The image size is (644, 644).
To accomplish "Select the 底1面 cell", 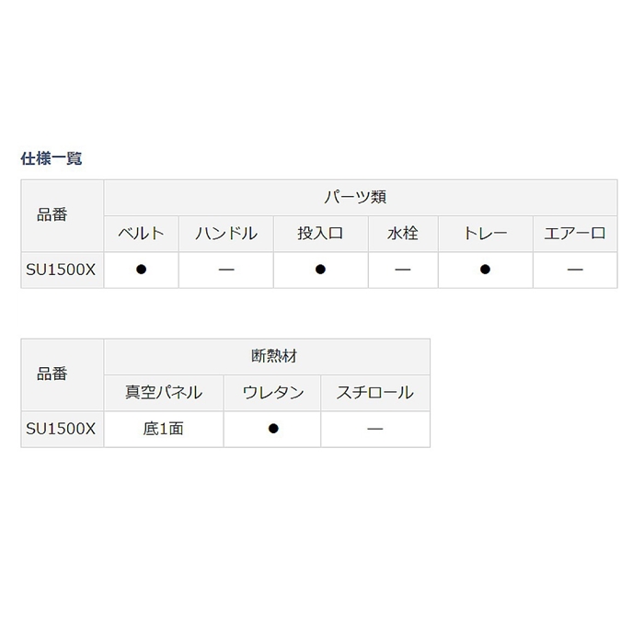I will (164, 429).
